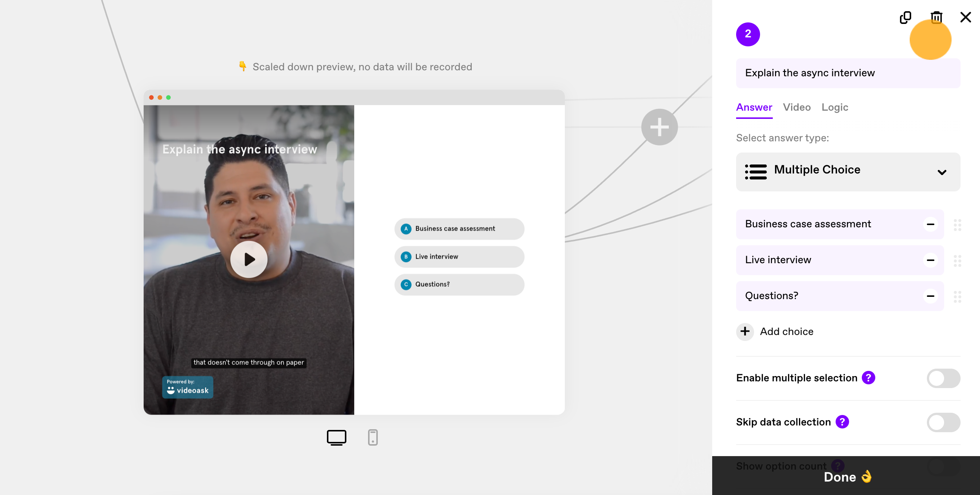Edit the 'Explain the async interview' title field
Screen dimensions: 980x495
[848, 73]
